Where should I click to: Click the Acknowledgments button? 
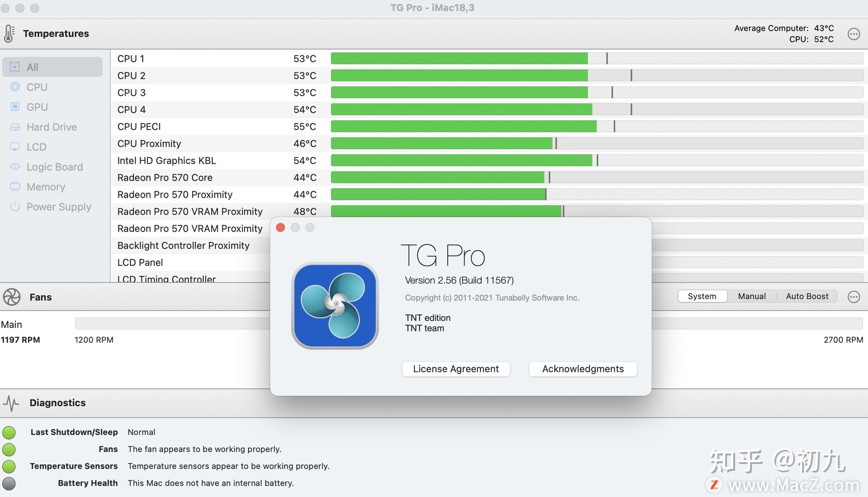tap(582, 369)
